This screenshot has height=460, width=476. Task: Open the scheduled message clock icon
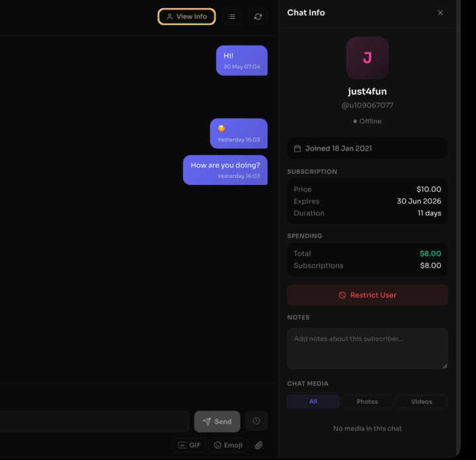pos(257,421)
